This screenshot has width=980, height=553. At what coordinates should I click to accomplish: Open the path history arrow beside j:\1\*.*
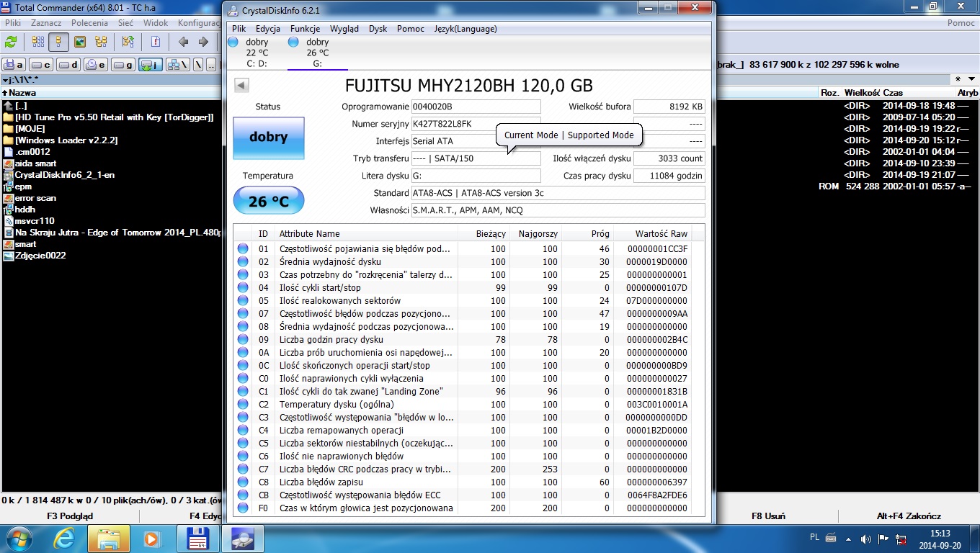coord(6,79)
